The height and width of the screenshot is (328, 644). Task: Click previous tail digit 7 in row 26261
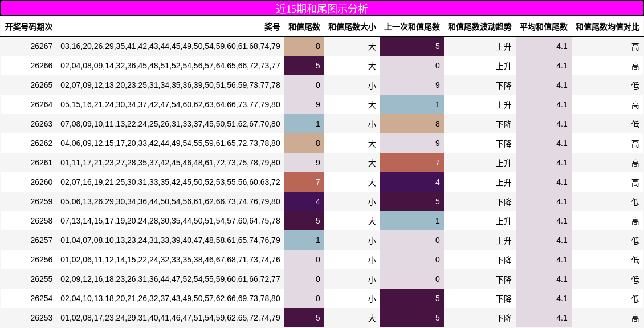tap(412, 163)
